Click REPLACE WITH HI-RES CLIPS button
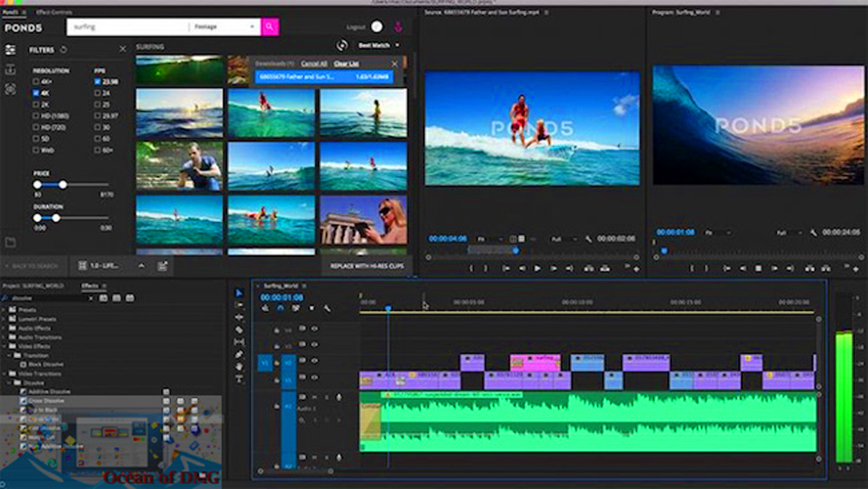Viewport: 868px width, 489px height. (367, 266)
